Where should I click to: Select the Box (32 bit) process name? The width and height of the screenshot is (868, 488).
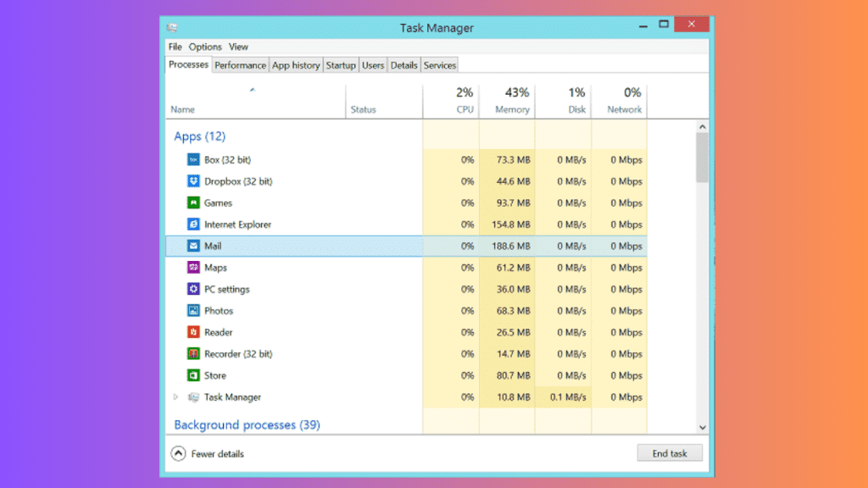[227, 160]
